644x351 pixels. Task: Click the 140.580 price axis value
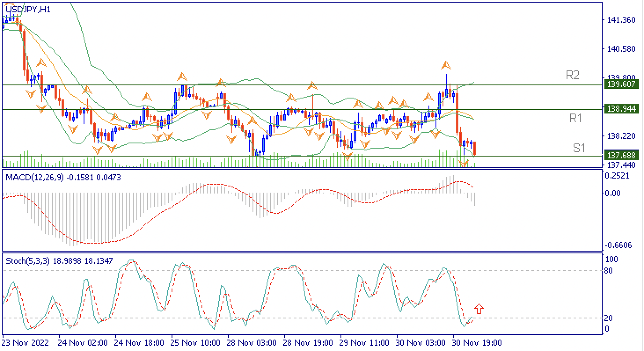(621, 49)
